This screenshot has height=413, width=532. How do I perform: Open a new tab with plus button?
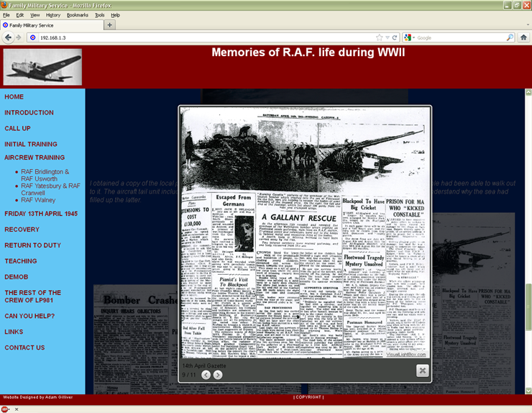tap(110, 24)
